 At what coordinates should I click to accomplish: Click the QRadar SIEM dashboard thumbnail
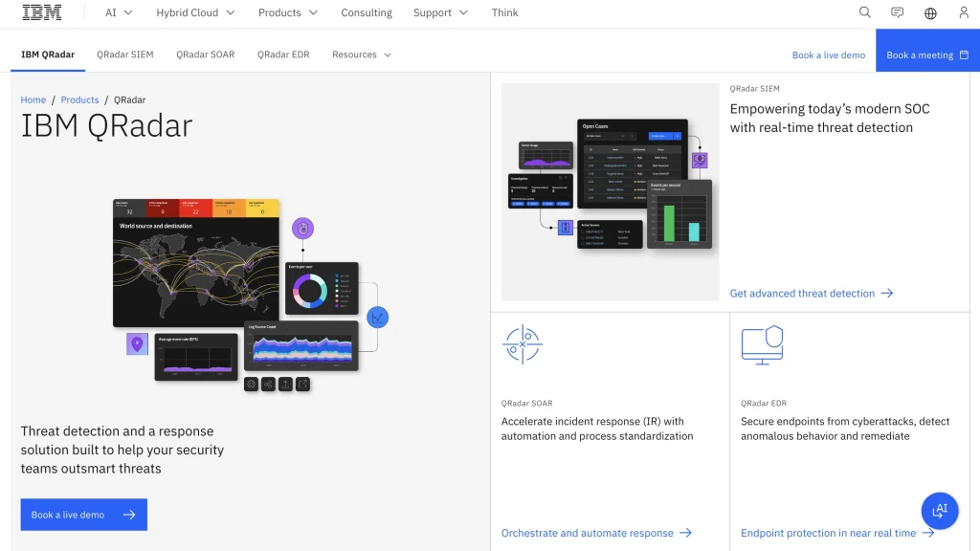pyautogui.click(x=610, y=191)
